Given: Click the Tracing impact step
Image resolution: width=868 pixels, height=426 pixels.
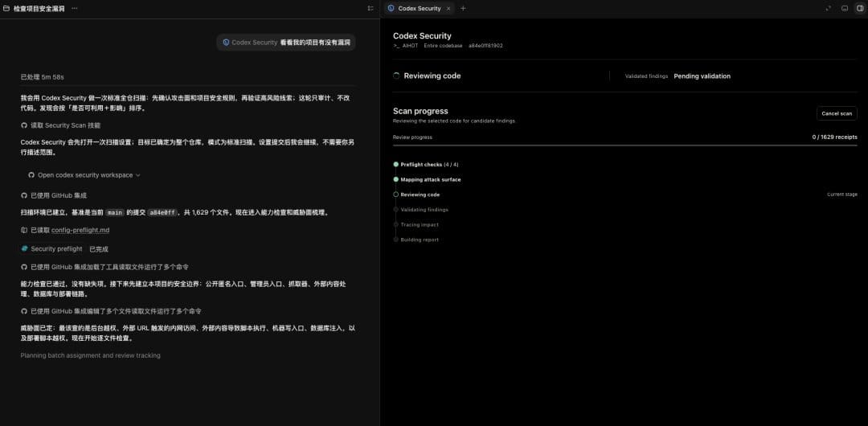Looking at the screenshot, I should [x=420, y=224].
